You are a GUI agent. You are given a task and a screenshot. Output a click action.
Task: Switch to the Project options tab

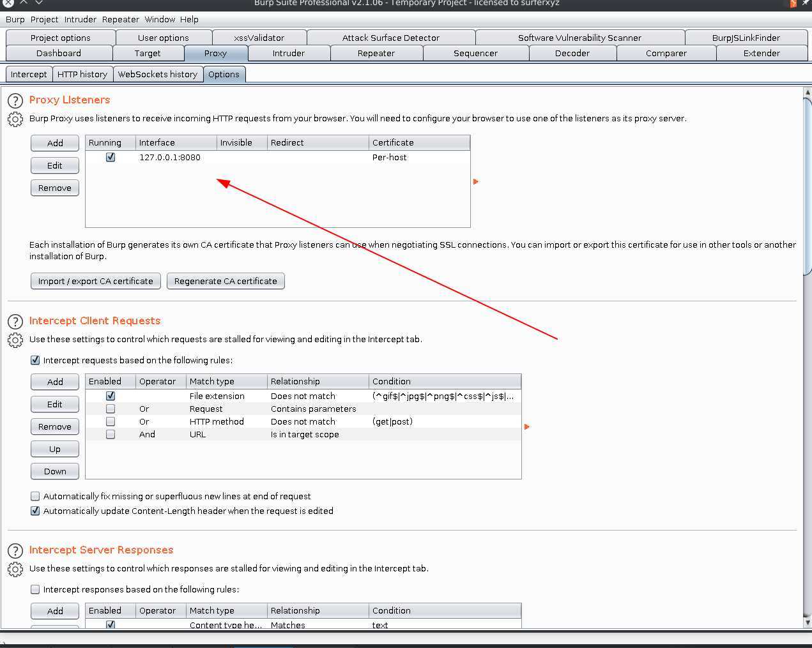pyautogui.click(x=61, y=38)
